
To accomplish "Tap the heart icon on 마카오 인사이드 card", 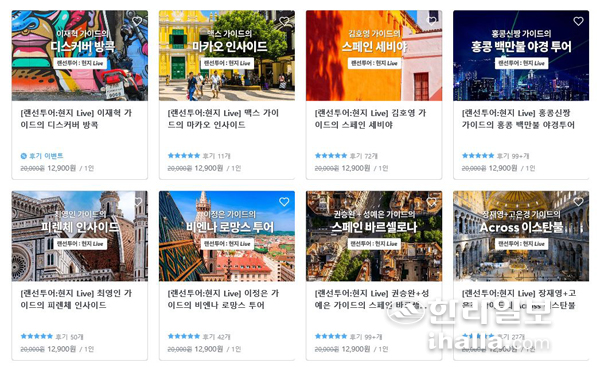I will [x=284, y=21].
